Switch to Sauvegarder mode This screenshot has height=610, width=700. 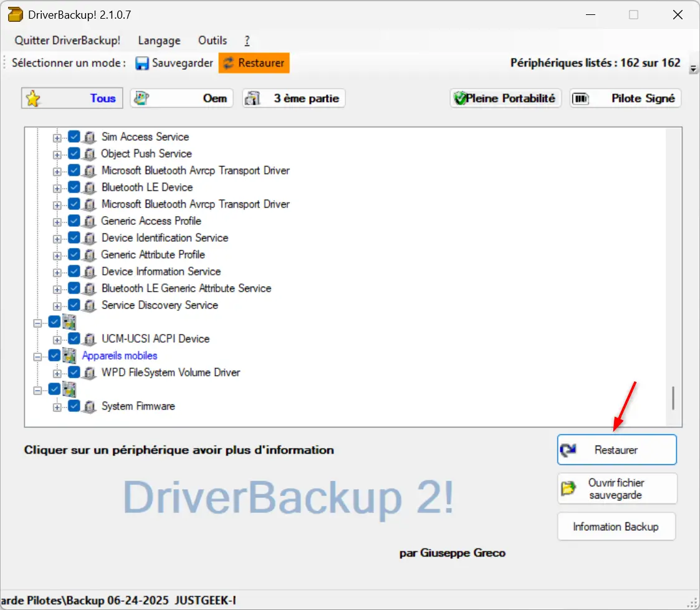174,63
